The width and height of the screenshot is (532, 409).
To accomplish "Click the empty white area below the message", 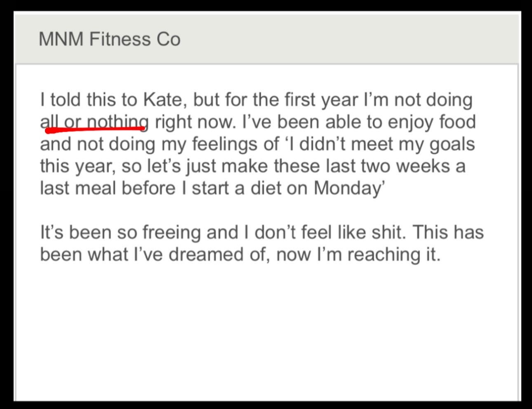I will (x=266, y=330).
